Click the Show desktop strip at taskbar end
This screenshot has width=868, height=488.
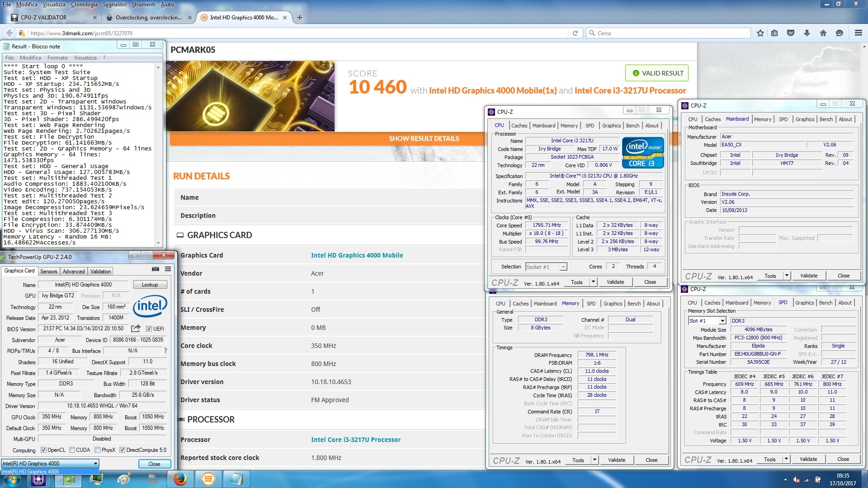tap(865, 479)
